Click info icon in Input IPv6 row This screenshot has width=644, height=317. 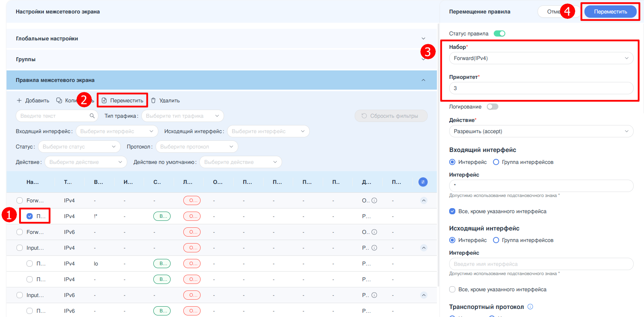374,295
